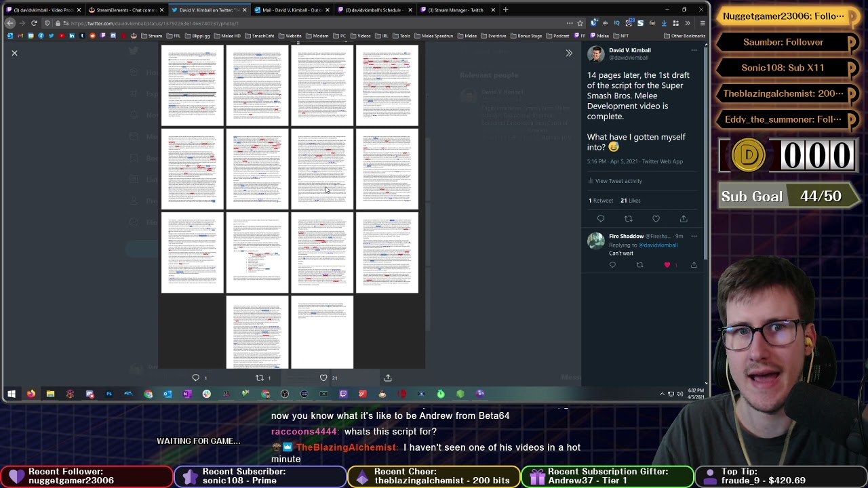Screen dimensions: 868x488
Task: Reply to Fire Shadow's comment
Action: (612, 265)
